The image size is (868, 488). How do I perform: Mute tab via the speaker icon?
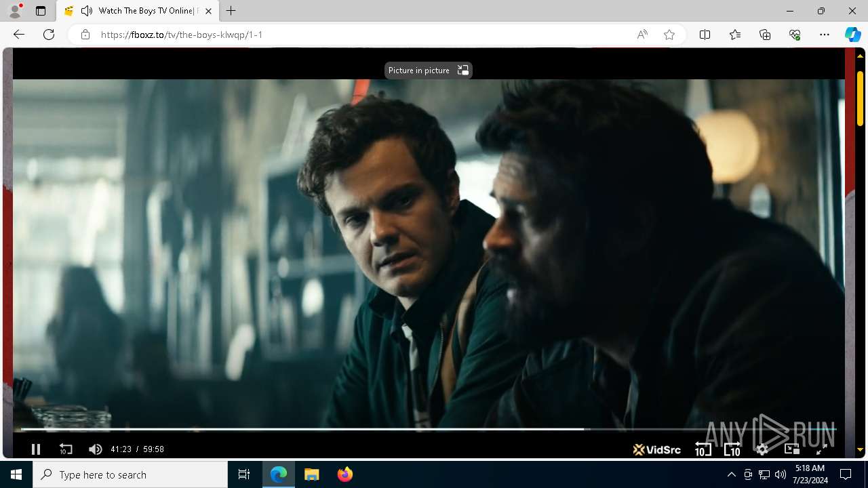click(x=87, y=11)
